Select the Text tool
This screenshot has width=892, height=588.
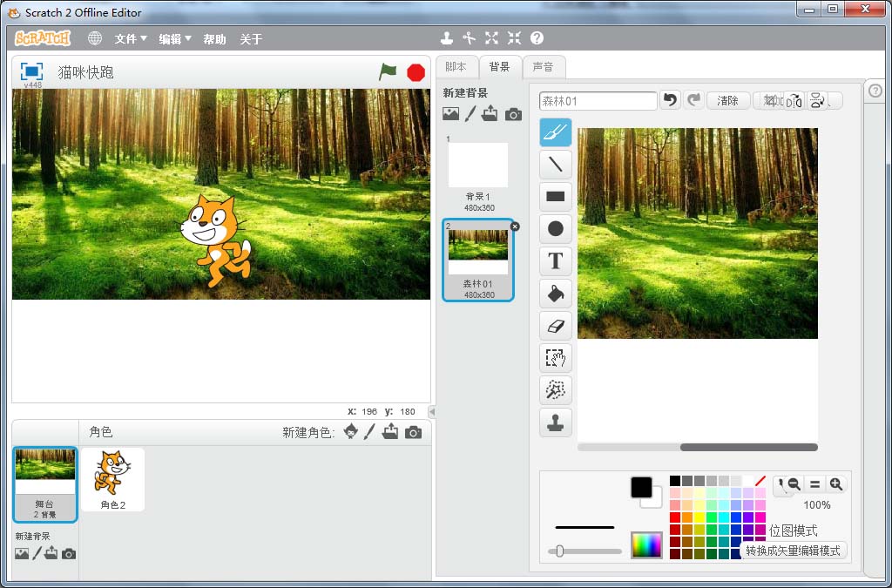click(x=556, y=260)
